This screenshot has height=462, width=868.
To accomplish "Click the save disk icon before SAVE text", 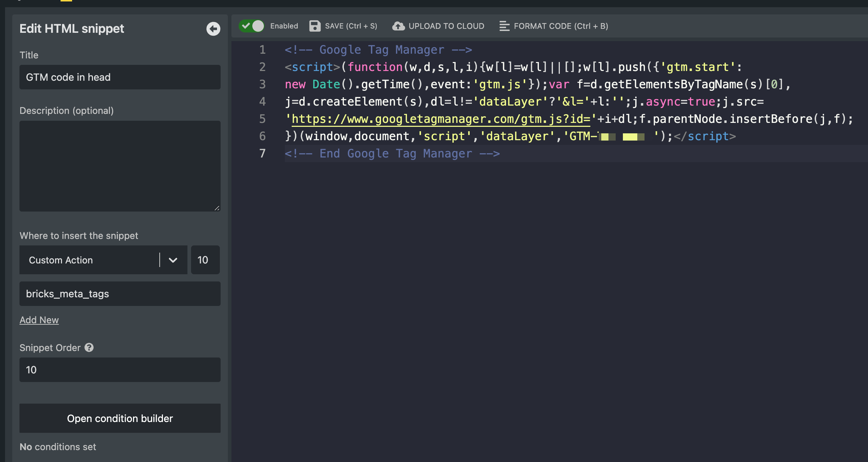I will [315, 26].
